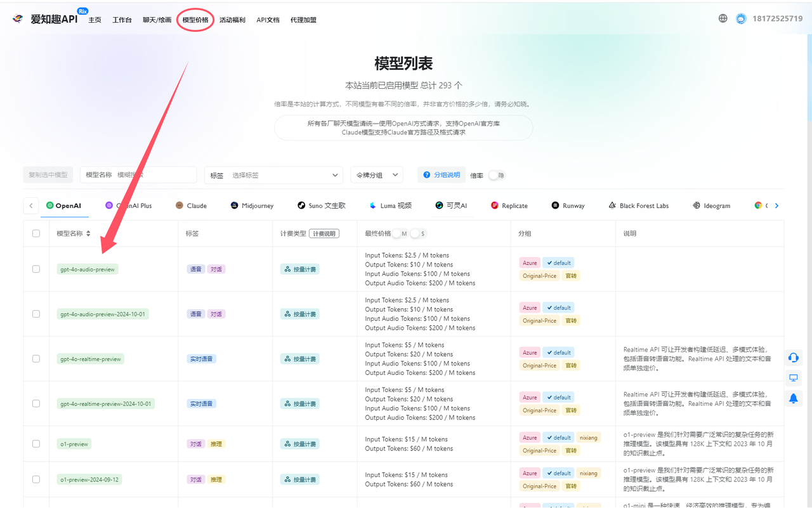Open 工作台 nav item
The image size is (812, 508).
point(122,20)
